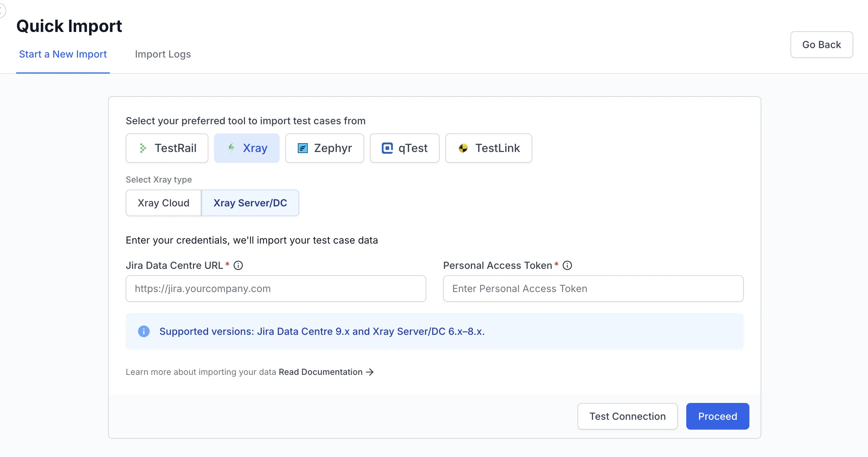Click the arrow icon after Read Documentation
868x457 pixels.
[370, 372]
